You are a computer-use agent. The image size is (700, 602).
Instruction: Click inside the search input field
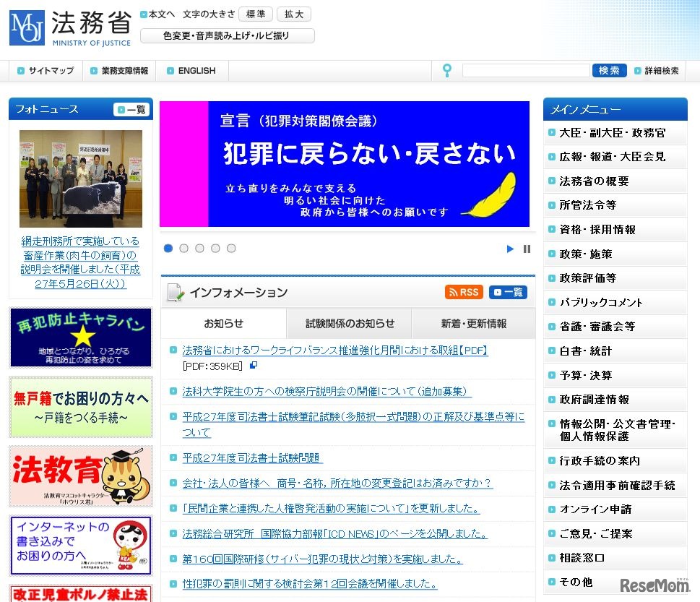(527, 70)
